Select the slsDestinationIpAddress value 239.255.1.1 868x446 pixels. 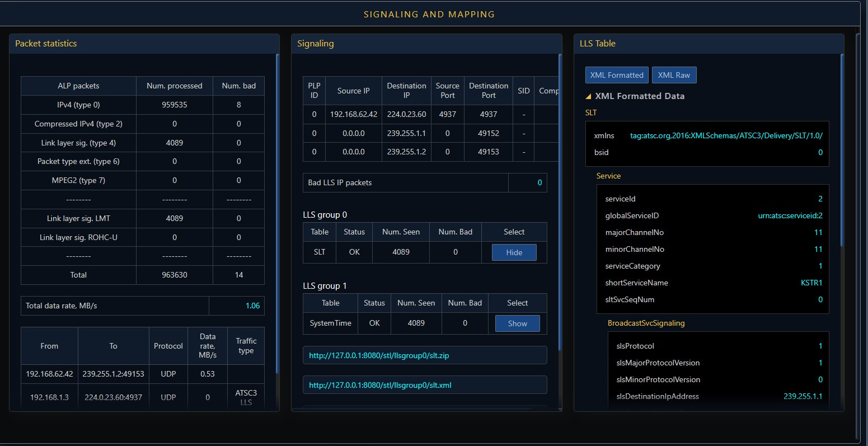[803, 396]
